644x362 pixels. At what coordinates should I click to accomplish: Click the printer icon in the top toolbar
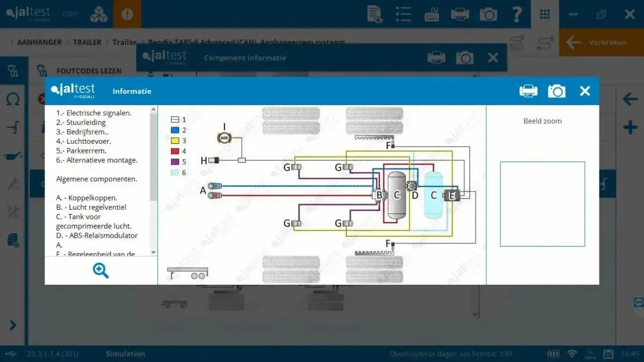click(460, 14)
